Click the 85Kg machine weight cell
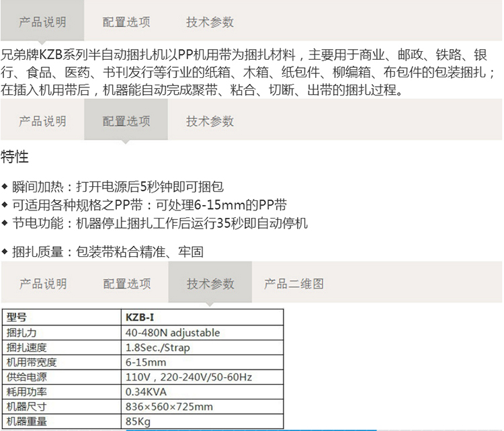The width and height of the screenshot is (504, 431). pos(136,422)
